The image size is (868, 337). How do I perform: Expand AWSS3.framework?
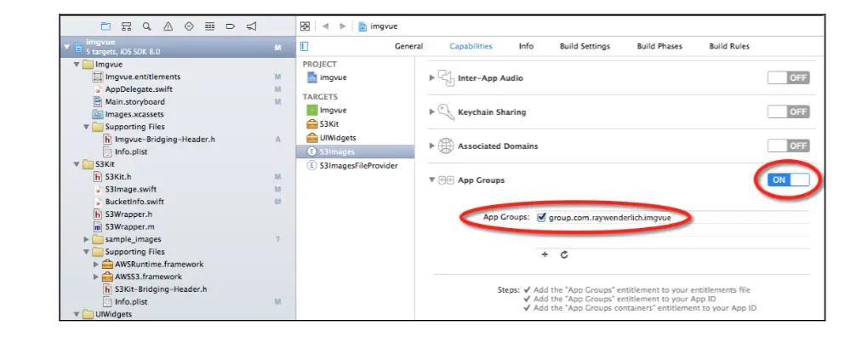[x=96, y=277]
